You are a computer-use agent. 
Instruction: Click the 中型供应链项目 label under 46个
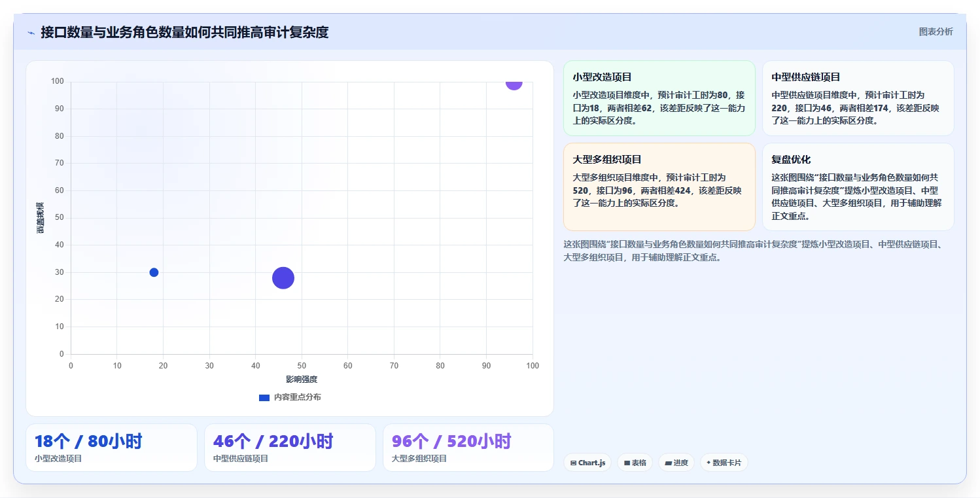coord(241,459)
